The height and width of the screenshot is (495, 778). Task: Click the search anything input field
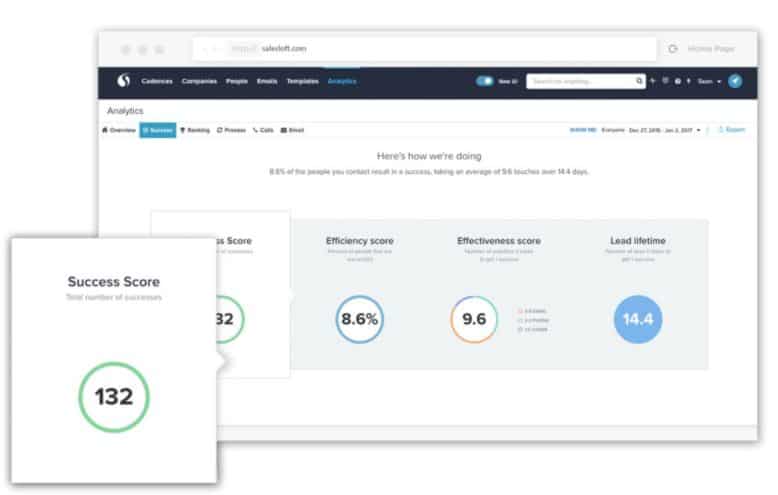click(580, 81)
